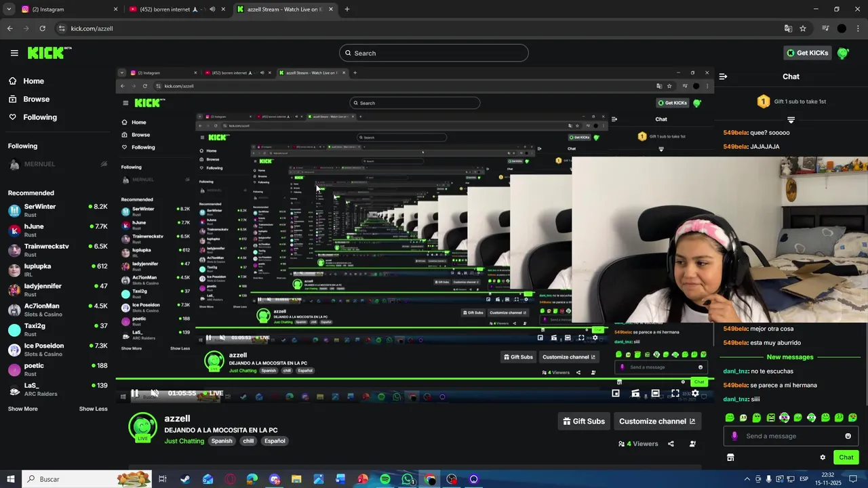Show less recommended channels
This screenshot has width=868, height=488.
click(93, 409)
